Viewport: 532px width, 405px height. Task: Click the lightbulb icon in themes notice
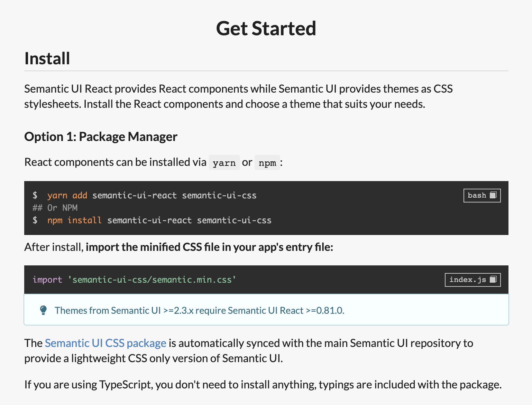(x=43, y=310)
